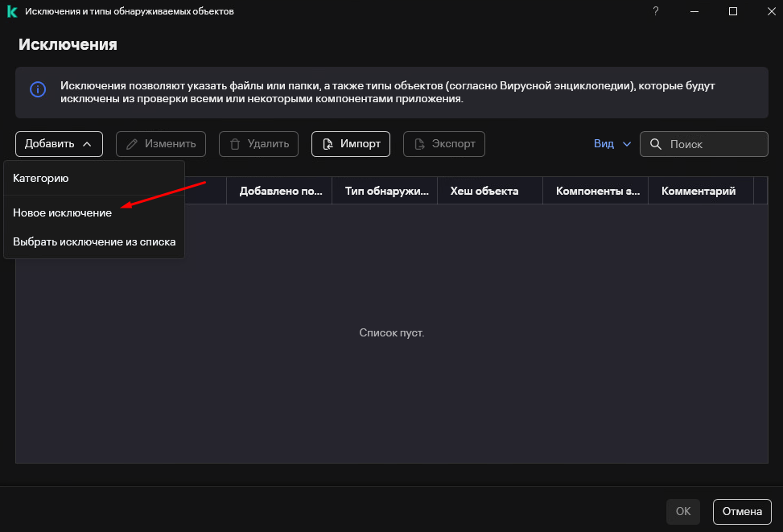Image resolution: width=783 pixels, height=532 pixels.
Task: Select Категорию from the dropdown menu
Action: click(x=40, y=179)
